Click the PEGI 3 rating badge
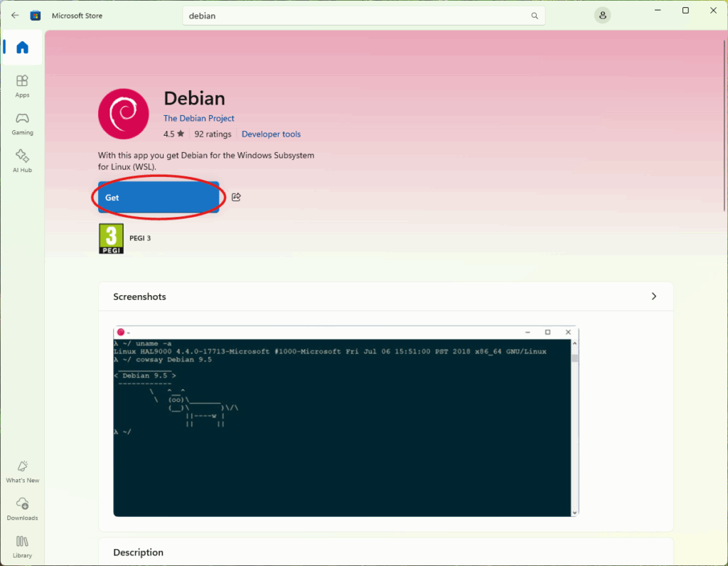 pyautogui.click(x=111, y=239)
